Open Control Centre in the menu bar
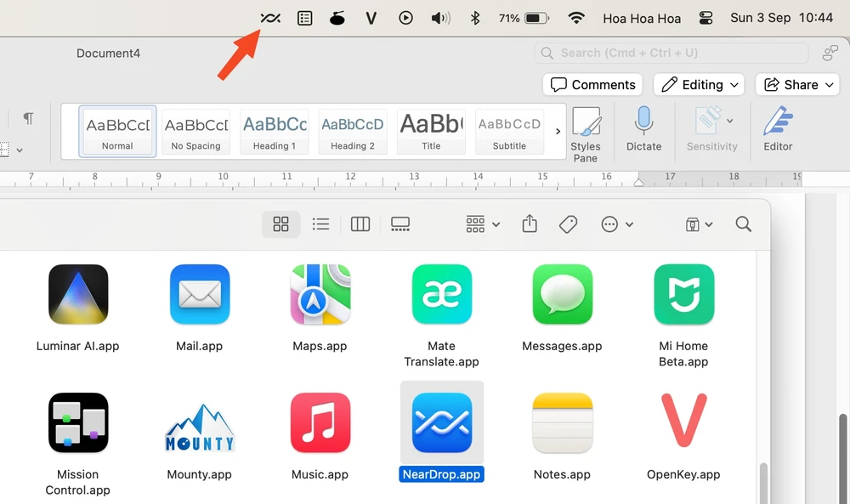This screenshot has height=504, width=850. 705,18
